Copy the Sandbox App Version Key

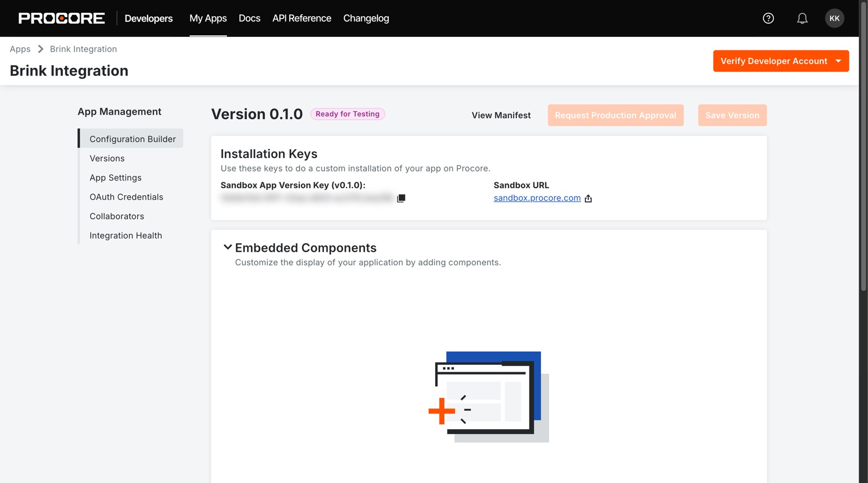pyautogui.click(x=401, y=198)
